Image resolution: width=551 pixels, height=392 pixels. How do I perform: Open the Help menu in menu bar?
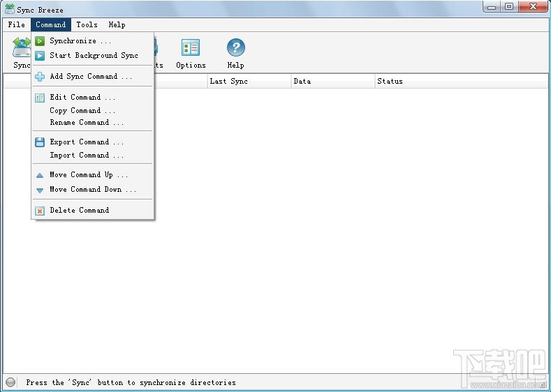coord(117,24)
